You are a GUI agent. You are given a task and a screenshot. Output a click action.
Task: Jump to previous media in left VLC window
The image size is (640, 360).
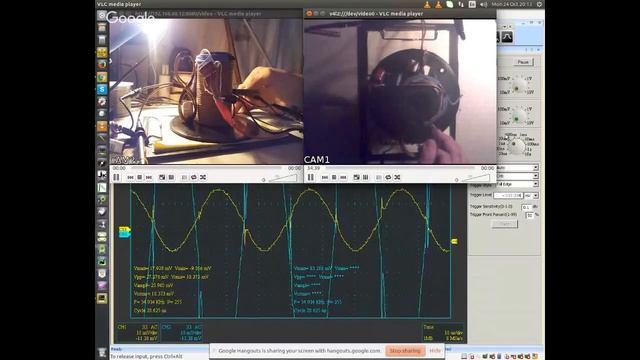pos(130,177)
